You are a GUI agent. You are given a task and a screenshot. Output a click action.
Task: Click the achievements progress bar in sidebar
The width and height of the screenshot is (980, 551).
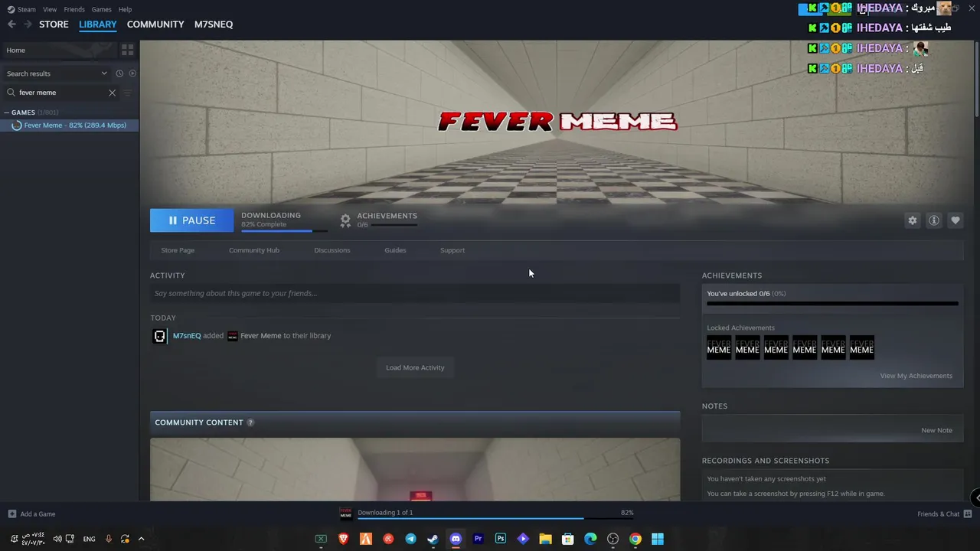pyautogui.click(x=832, y=304)
